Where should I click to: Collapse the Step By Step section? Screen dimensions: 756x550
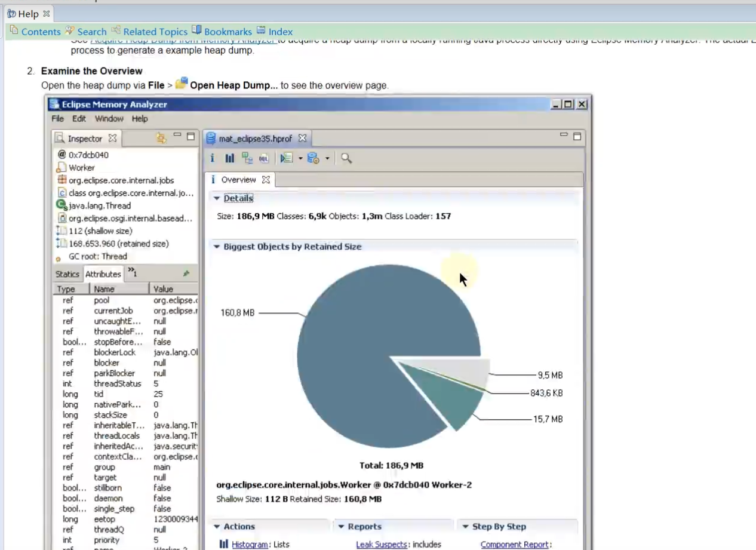(465, 527)
